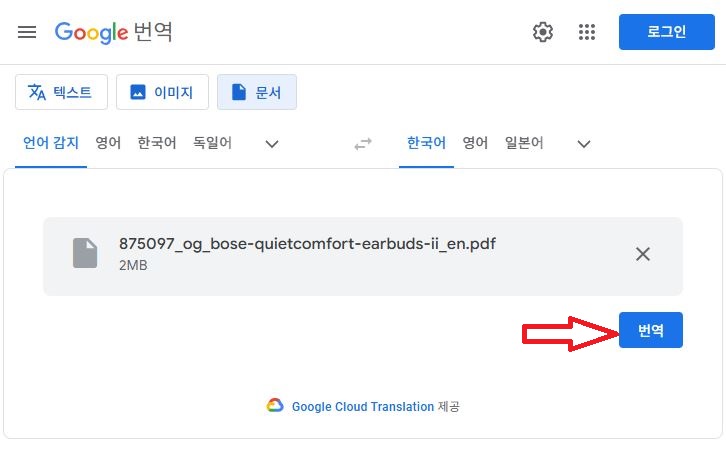Select the 문서 document mode

(257, 92)
